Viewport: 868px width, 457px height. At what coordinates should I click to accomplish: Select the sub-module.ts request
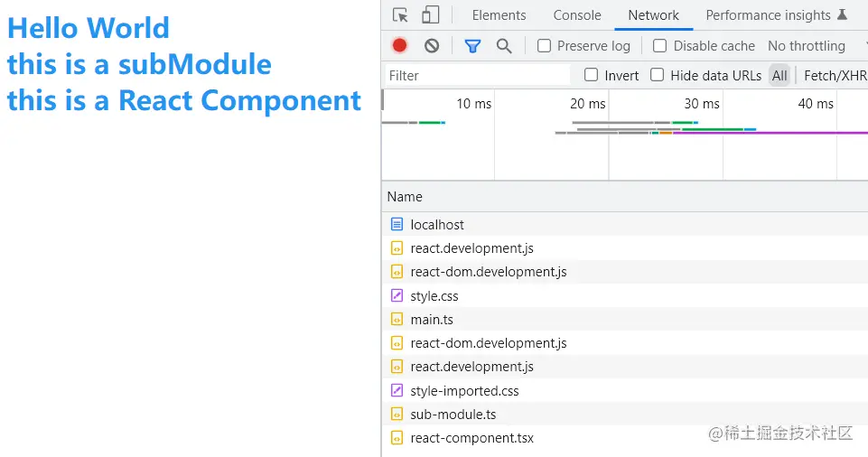[x=624, y=414]
